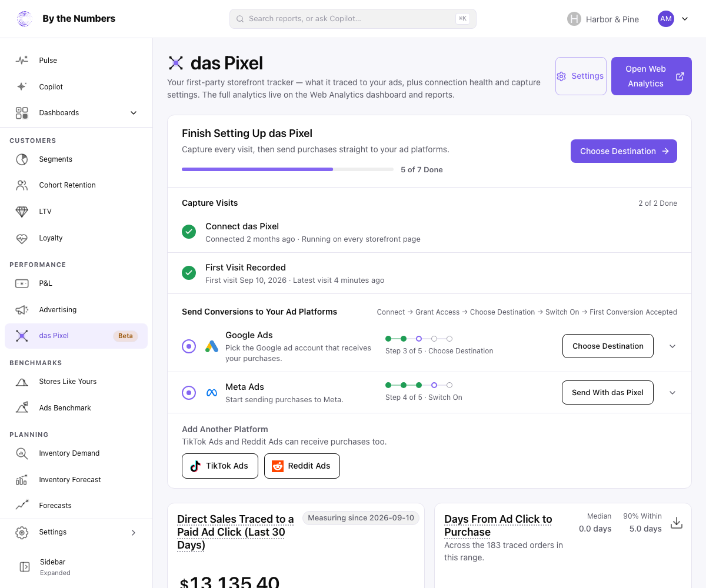Add the Reddit Ads platform
This screenshot has height=588, width=706.
click(x=302, y=466)
